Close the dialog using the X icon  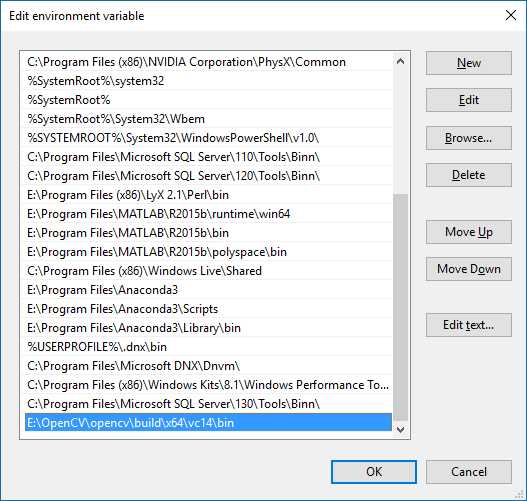(511, 15)
